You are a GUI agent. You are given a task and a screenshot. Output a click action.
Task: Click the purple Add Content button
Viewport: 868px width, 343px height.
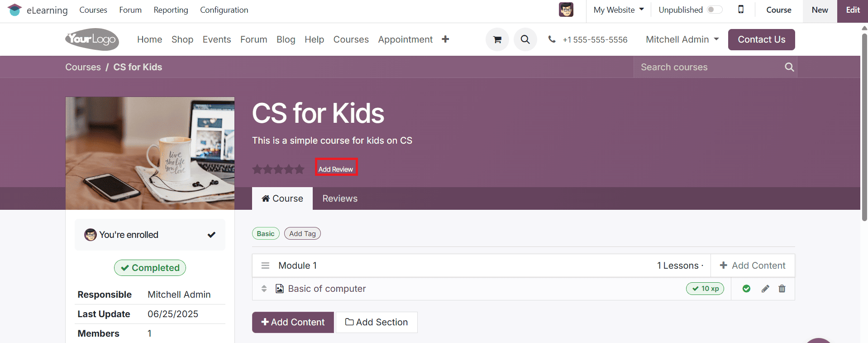293,322
